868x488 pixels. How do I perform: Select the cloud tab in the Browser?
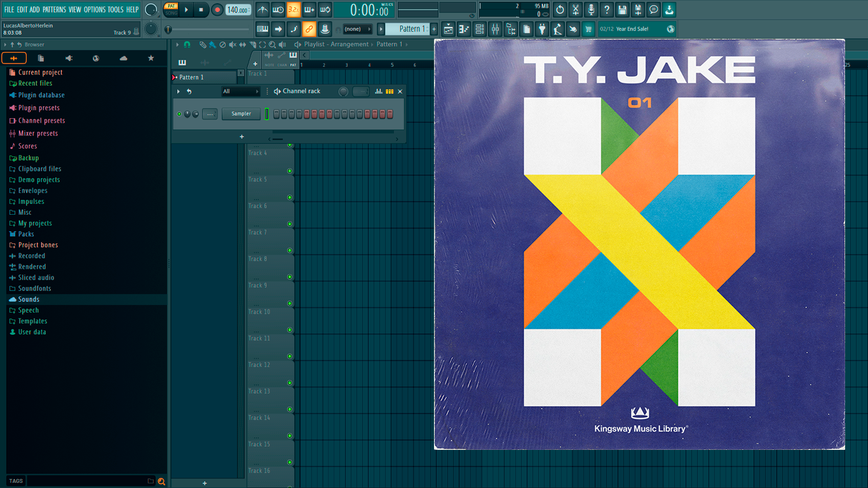(123, 58)
